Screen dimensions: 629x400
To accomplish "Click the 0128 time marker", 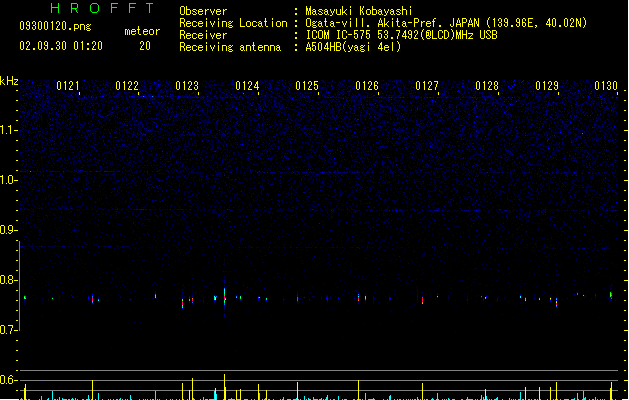I will pos(487,86).
